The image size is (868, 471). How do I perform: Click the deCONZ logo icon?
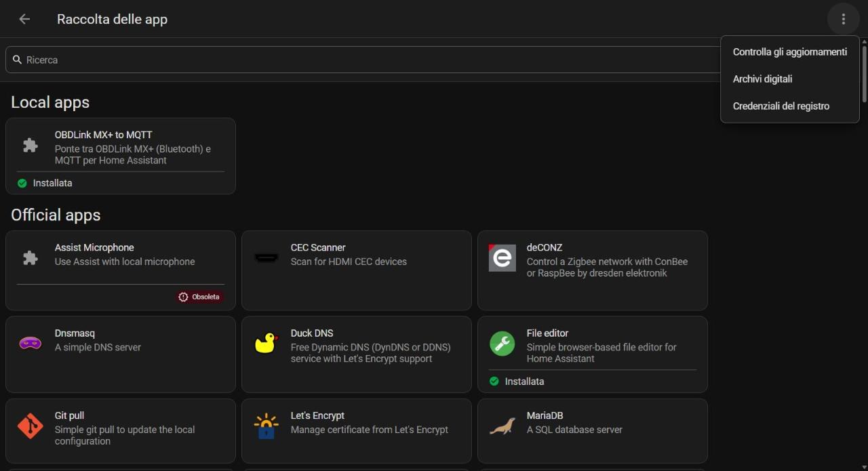pyautogui.click(x=502, y=258)
